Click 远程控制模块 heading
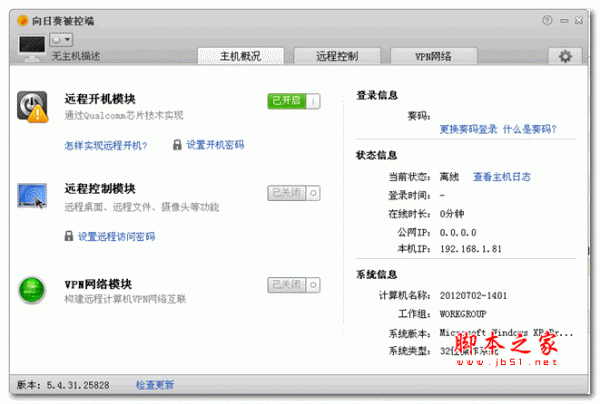This screenshot has width=600, height=404. [x=100, y=189]
